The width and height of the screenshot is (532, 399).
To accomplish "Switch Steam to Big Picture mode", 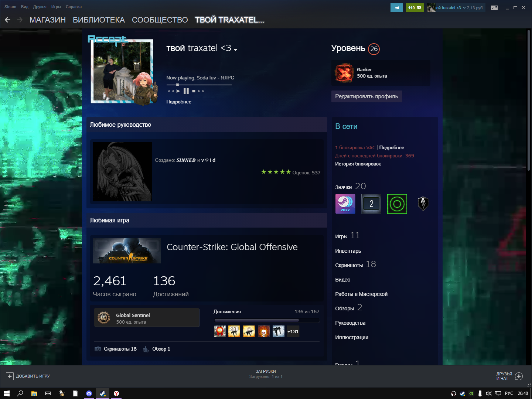I will tap(494, 8).
